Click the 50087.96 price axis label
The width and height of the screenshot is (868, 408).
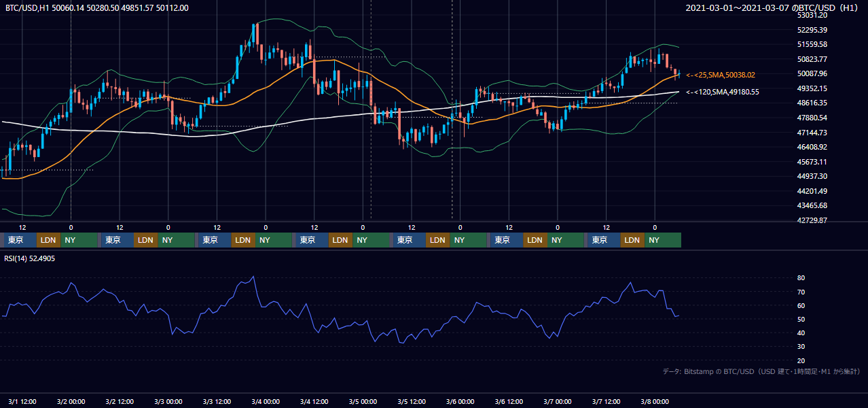coord(812,73)
